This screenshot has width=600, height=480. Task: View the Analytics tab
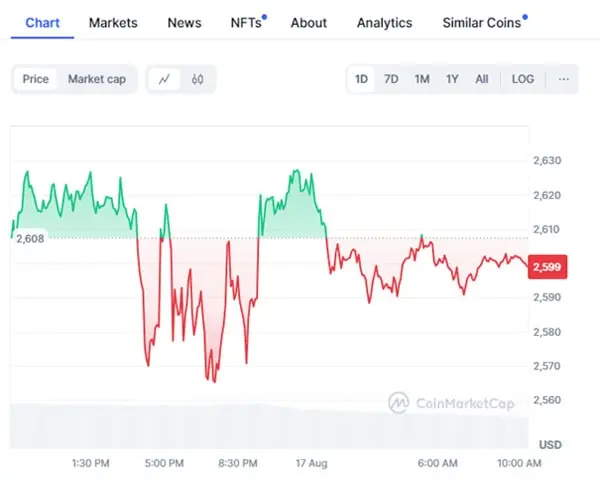[x=385, y=23]
